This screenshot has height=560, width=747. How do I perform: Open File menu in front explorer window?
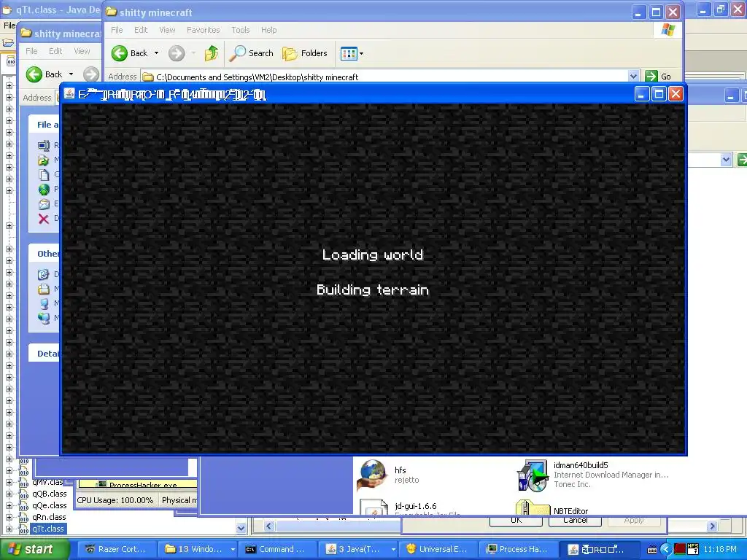[117, 30]
